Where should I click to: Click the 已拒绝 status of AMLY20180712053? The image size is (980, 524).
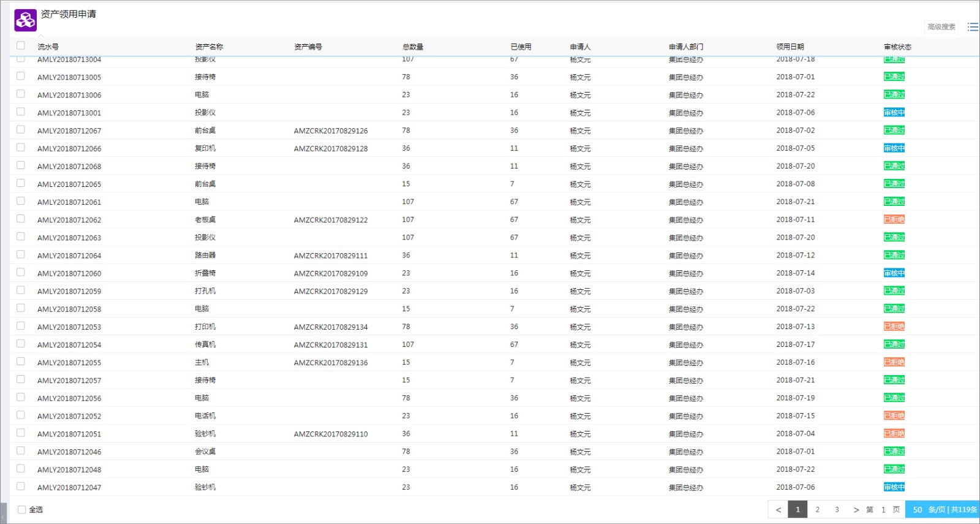(894, 327)
